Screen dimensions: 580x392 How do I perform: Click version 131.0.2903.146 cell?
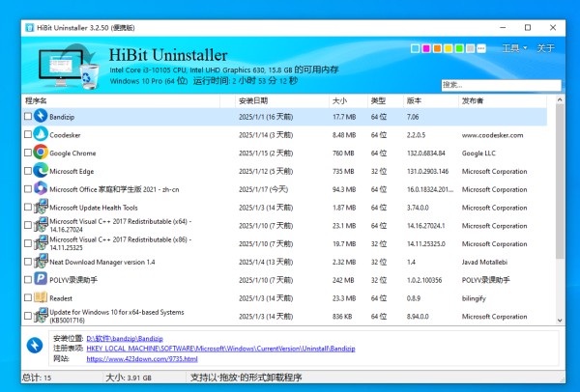pos(427,171)
